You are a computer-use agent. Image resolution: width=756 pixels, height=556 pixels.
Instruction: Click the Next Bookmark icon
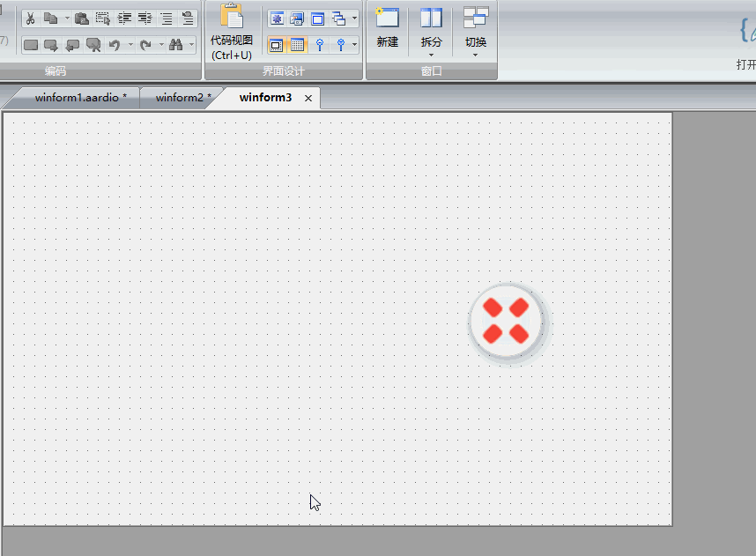[50, 45]
